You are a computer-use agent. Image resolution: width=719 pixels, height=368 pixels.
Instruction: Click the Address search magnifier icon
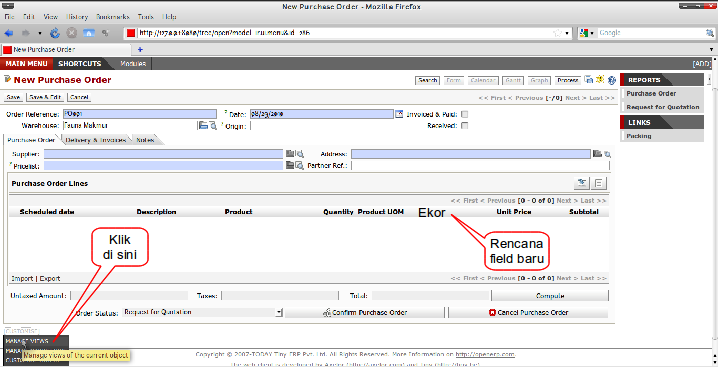607,154
